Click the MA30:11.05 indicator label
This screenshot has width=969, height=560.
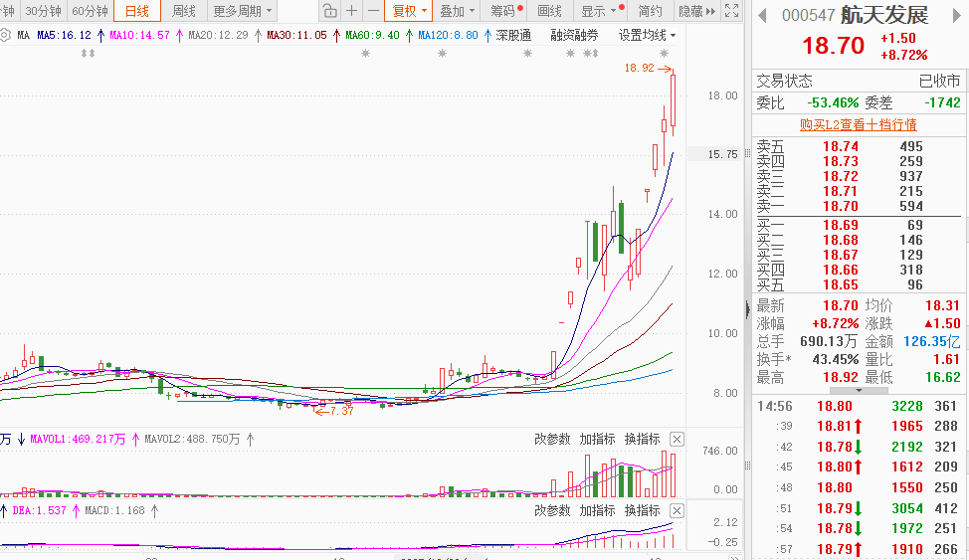point(296,35)
